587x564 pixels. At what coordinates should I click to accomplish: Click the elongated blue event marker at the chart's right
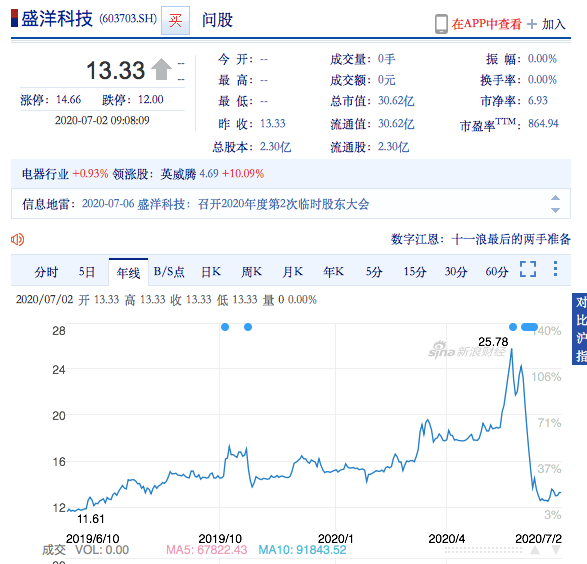pos(529,327)
